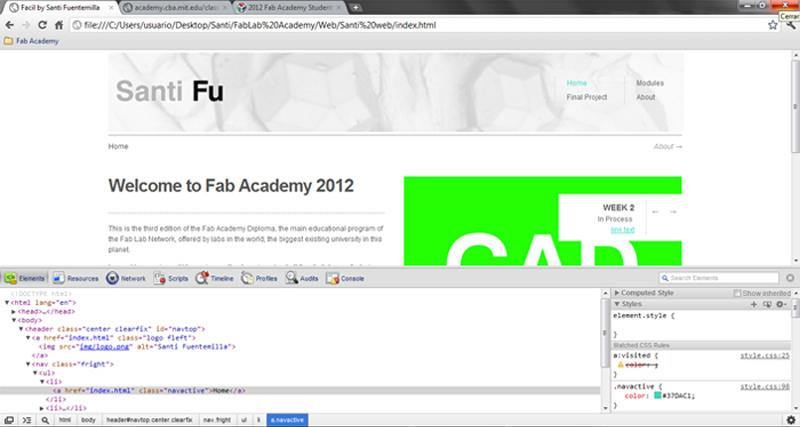Reload the current page
Image resolution: width=800 pixels, height=427 pixels.
point(42,25)
